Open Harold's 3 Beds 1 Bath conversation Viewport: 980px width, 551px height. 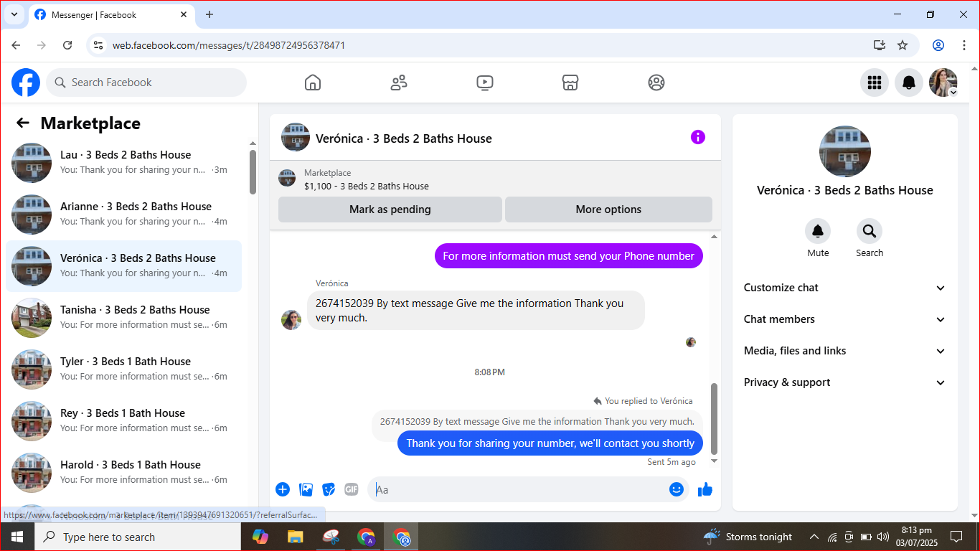124,473
